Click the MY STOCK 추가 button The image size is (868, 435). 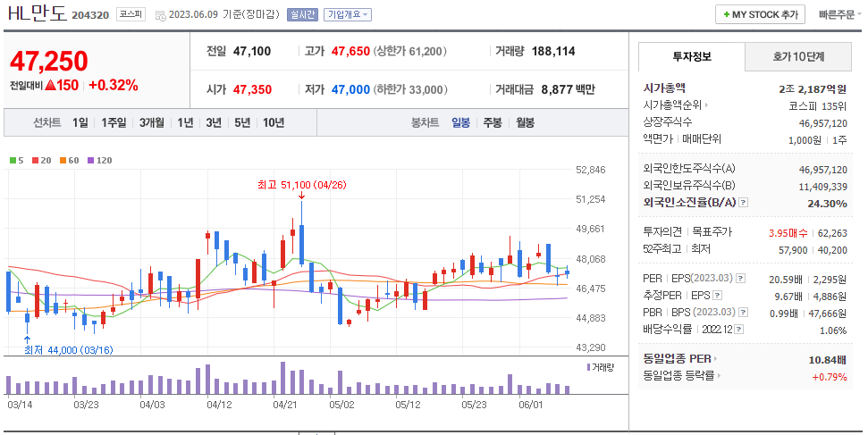tap(760, 15)
